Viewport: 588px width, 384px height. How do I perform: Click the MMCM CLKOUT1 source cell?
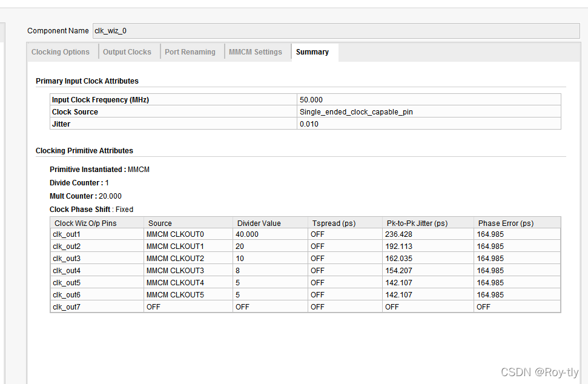click(x=188, y=247)
